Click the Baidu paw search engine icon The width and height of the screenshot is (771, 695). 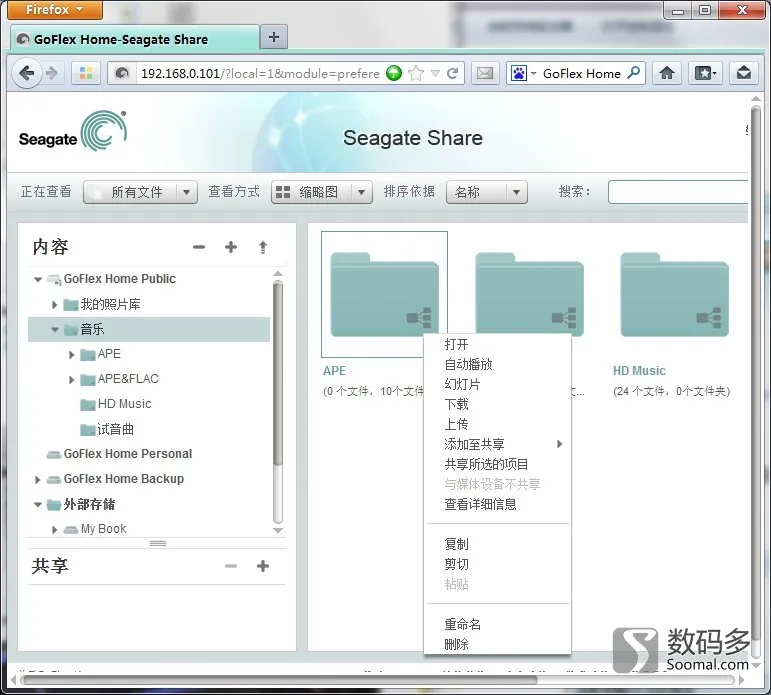[518, 74]
